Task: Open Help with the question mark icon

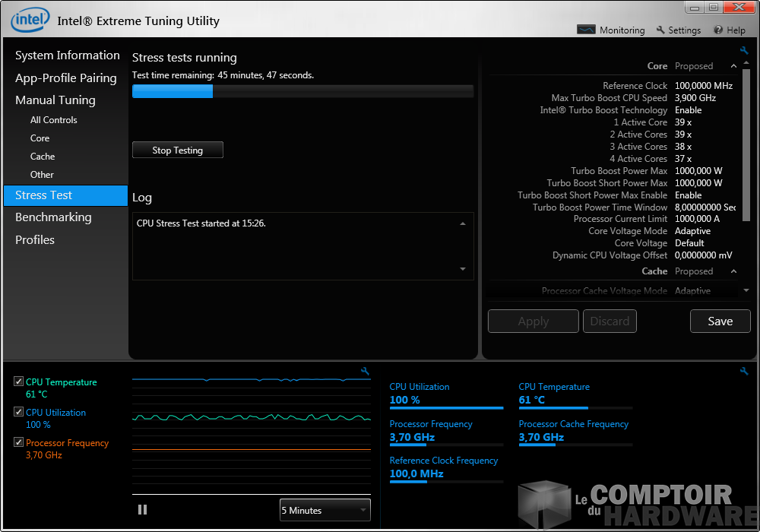Action: coord(718,30)
